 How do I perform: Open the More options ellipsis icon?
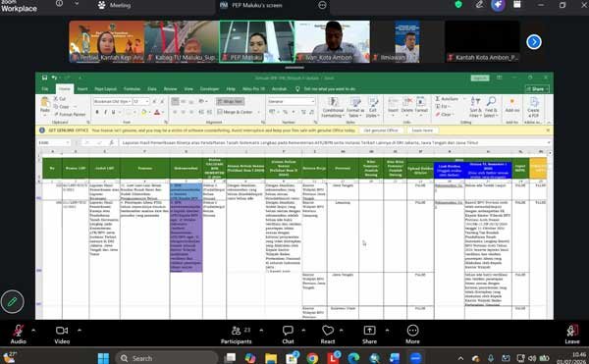pos(412,331)
